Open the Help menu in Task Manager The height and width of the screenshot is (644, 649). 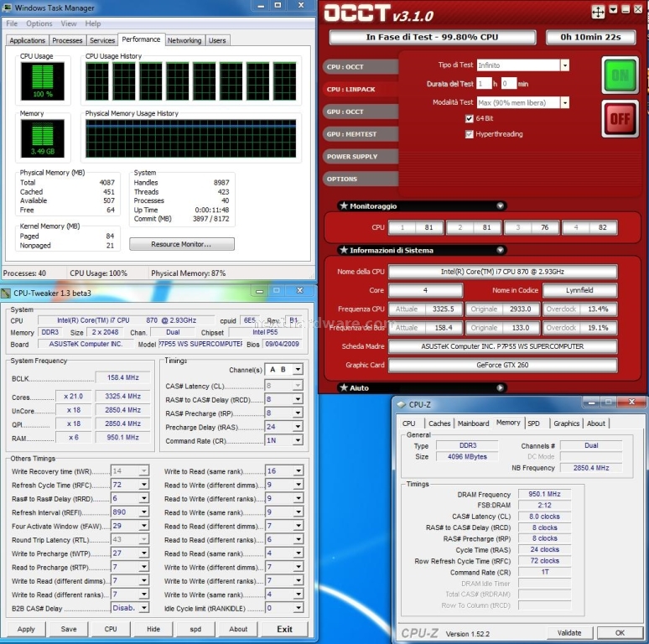click(x=93, y=23)
